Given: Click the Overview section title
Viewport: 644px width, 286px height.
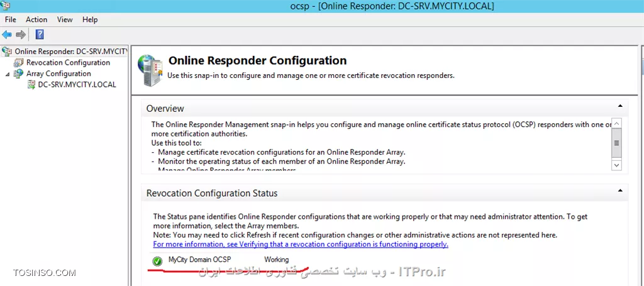Looking at the screenshot, I should click(165, 109).
